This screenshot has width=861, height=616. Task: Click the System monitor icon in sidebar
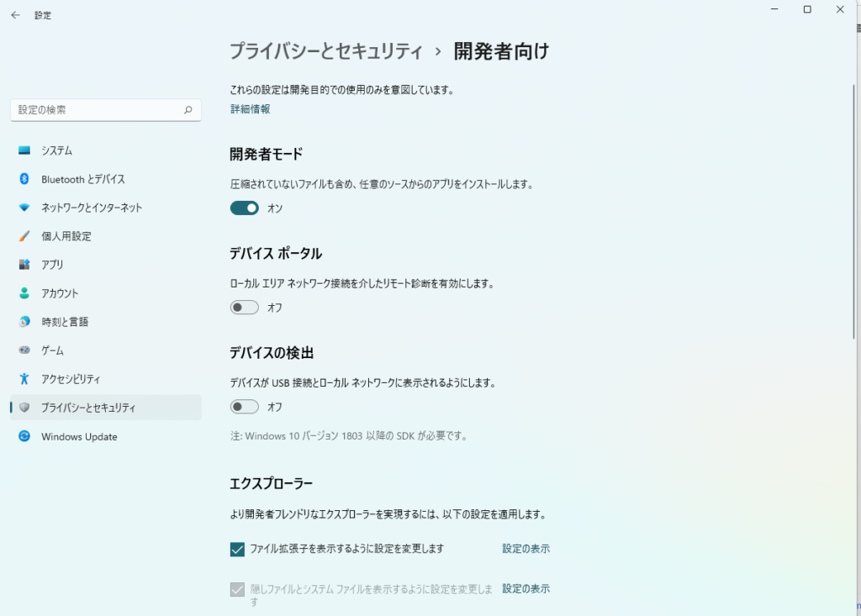click(x=24, y=150)
